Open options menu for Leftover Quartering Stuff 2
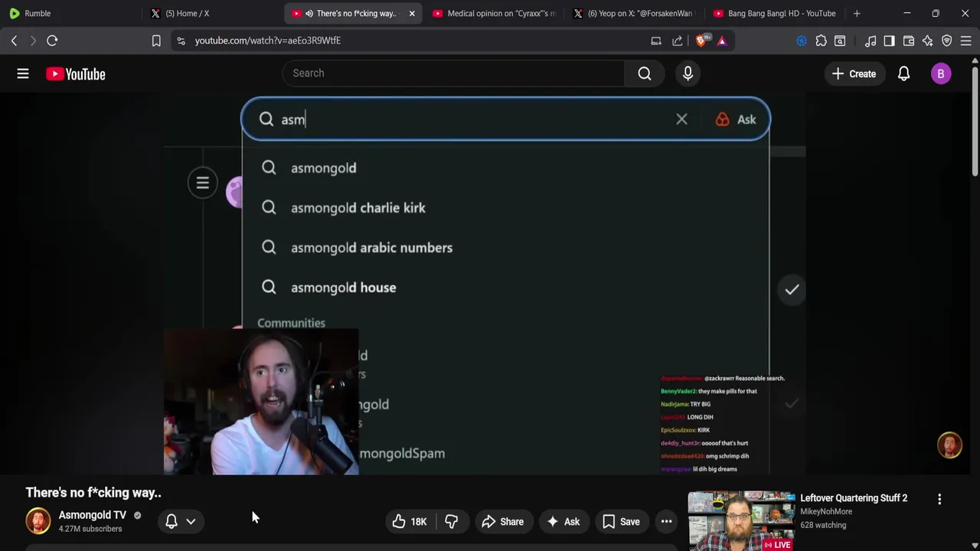Viewport: 980px width, 551px height. coord(939,499)
